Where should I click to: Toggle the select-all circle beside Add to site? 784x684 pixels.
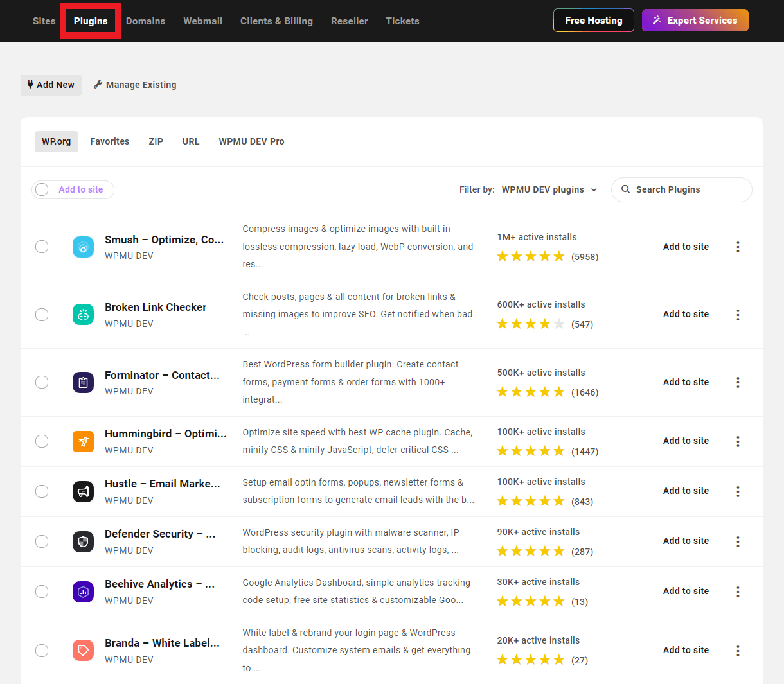[x=42, y=189]
